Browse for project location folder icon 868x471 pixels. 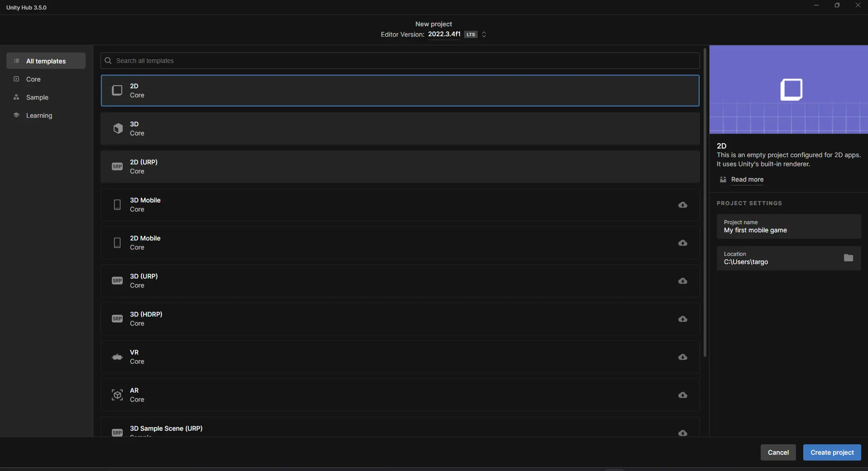pos(849,258)
